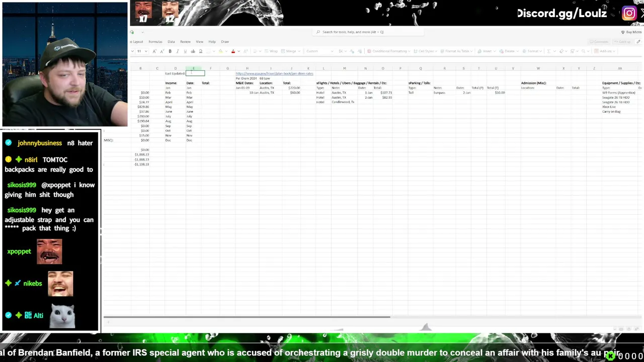This screenshot has height=362, width=644.
Task: Open the Conditional Formatting dropdown
Action: (389, 51)
